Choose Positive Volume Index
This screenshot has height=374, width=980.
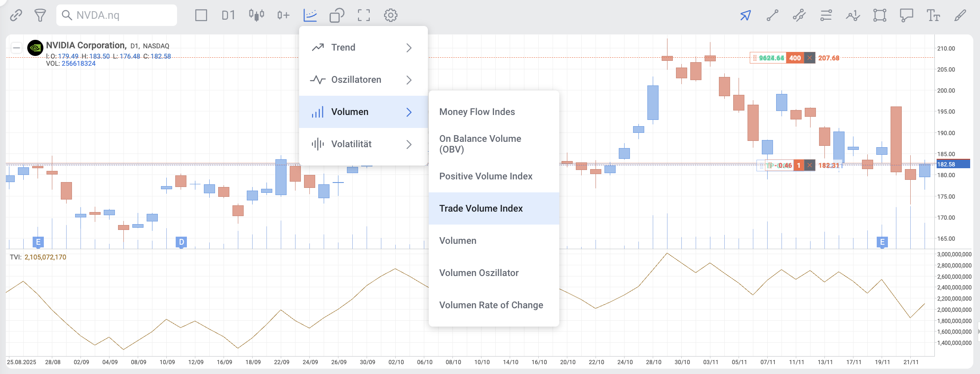494,176
